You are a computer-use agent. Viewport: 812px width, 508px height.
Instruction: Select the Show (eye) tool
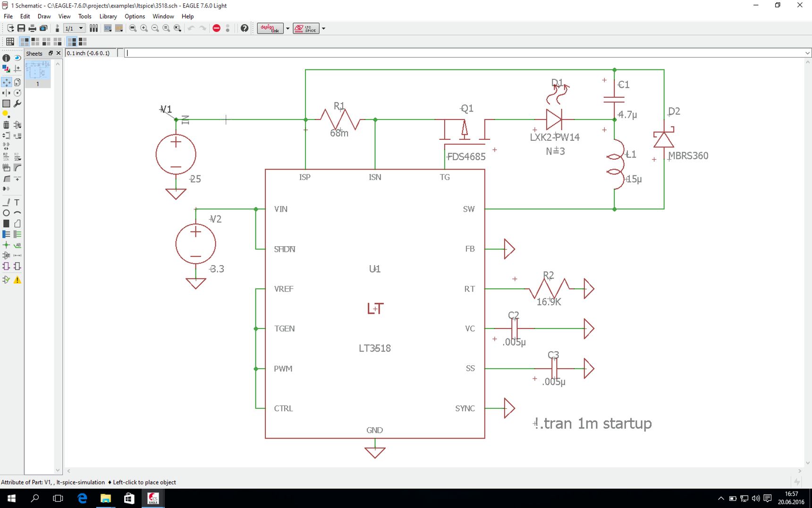pyautogui.click(x=17, y=58)
